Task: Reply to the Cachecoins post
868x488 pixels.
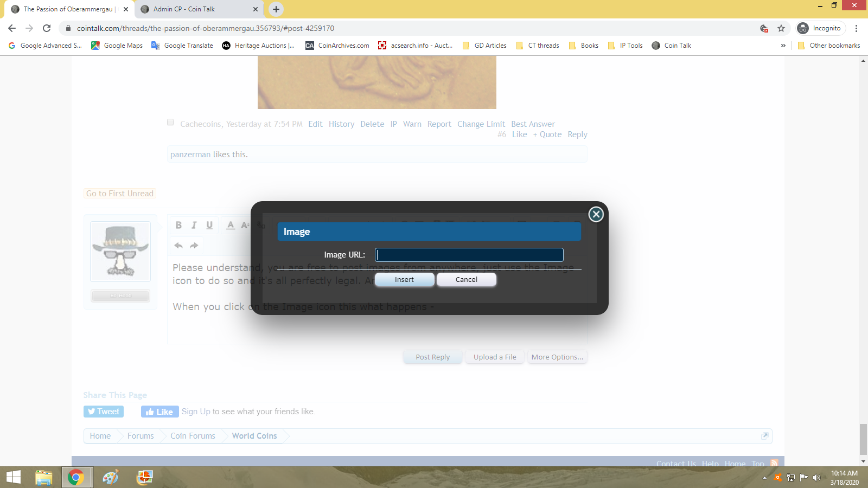Action: coord(577,134)
